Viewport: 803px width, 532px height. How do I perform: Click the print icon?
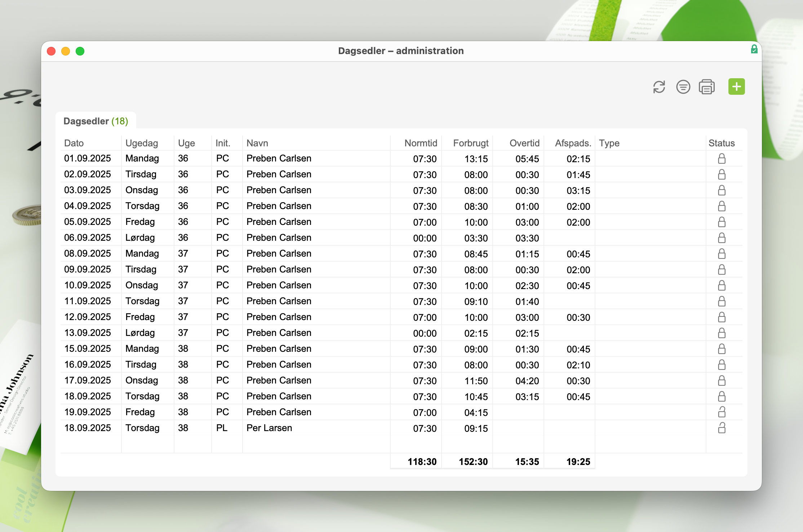click(706, 87)
